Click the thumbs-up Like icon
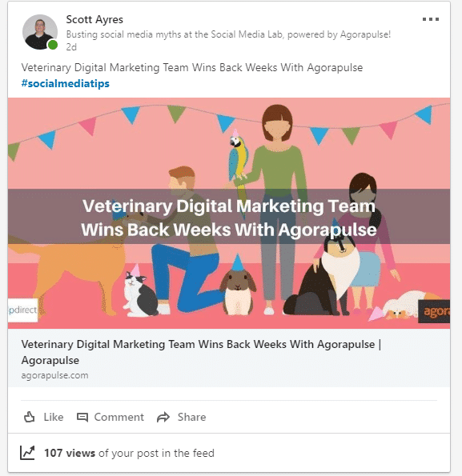462x476 pixels. 29,417
